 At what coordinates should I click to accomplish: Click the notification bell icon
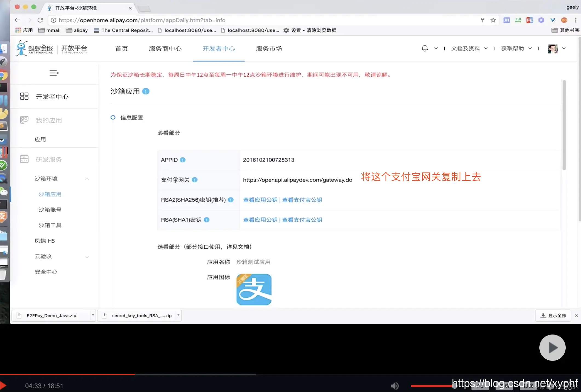click(425, 48)
